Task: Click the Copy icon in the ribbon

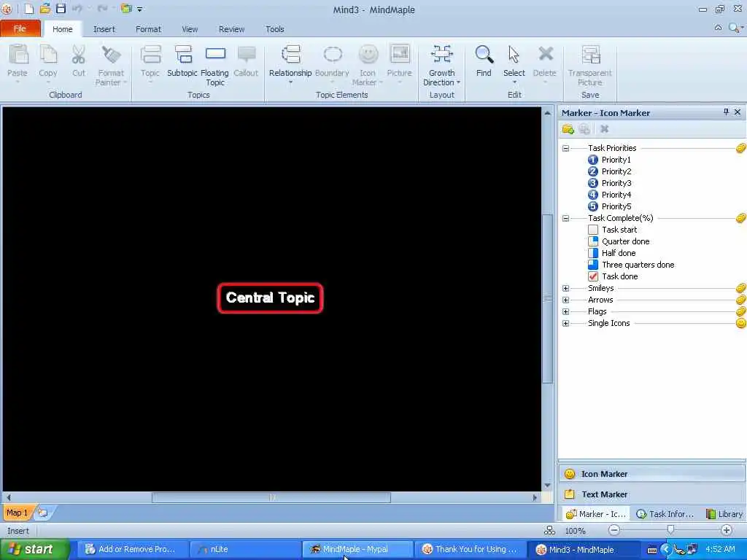Action: click(x=48, y=55)
